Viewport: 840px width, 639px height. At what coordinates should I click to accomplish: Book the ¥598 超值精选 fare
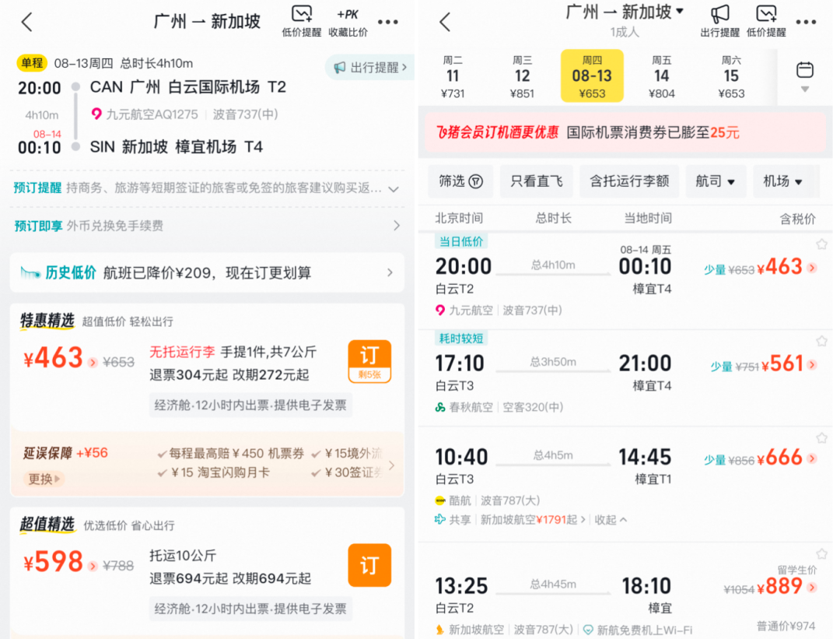[369, 565]
